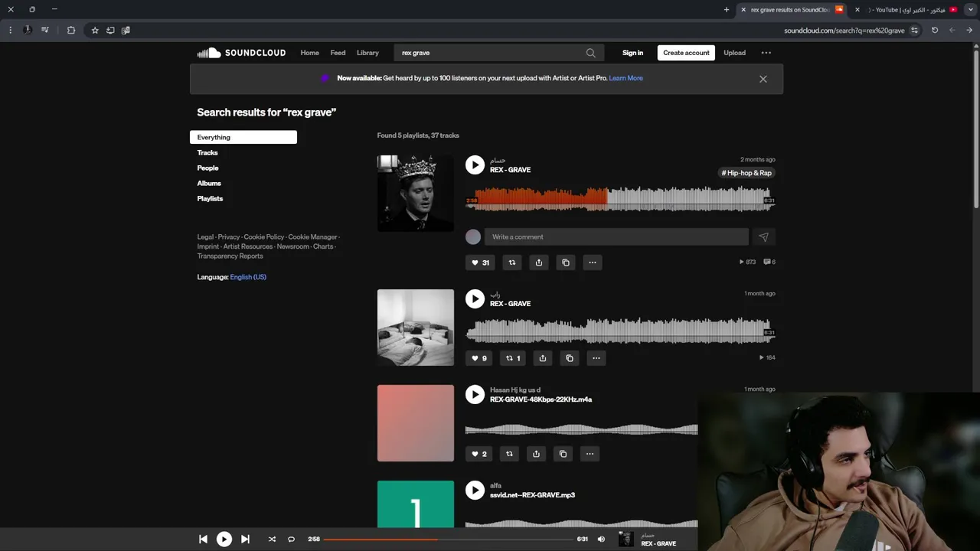980x551 pixels.
Task: Click the Hip-hop & Rap tag
Action: (746, 173)
